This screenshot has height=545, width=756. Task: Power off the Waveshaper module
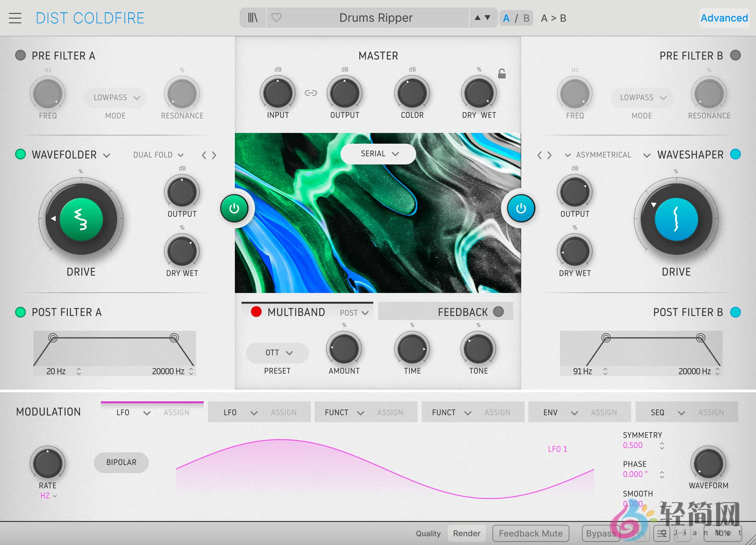521,208
